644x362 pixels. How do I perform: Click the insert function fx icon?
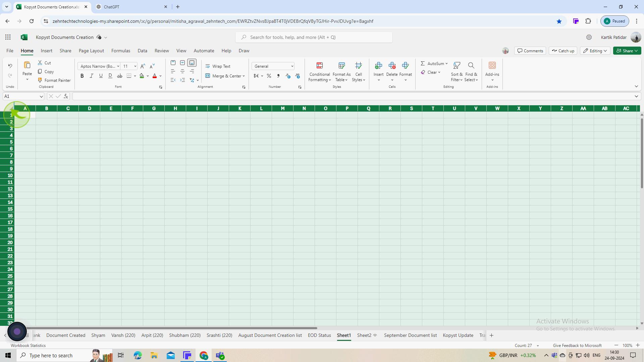click(x=66, y=96)
